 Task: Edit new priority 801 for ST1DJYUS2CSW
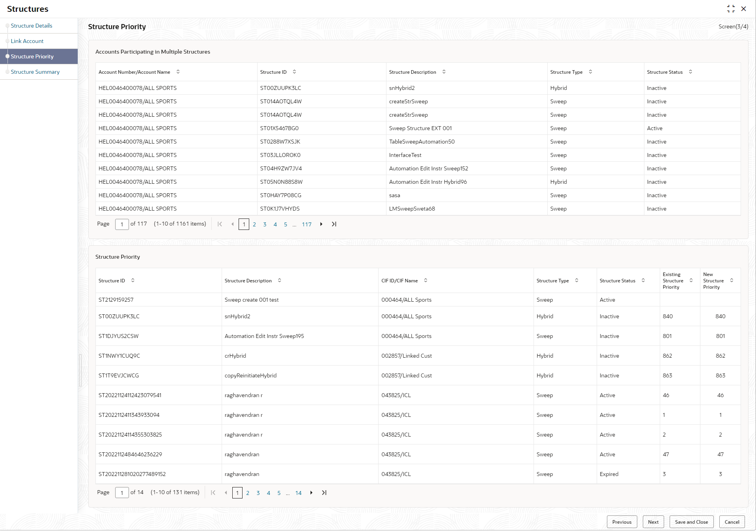point(720,336)
